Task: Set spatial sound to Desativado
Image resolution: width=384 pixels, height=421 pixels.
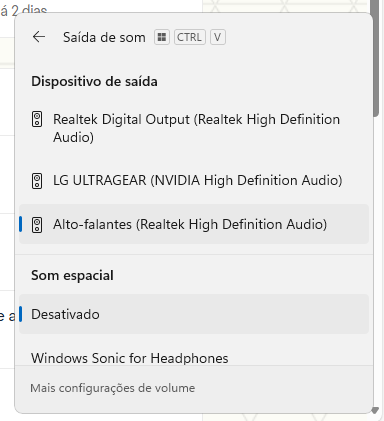Action: (x=194, y=314)
